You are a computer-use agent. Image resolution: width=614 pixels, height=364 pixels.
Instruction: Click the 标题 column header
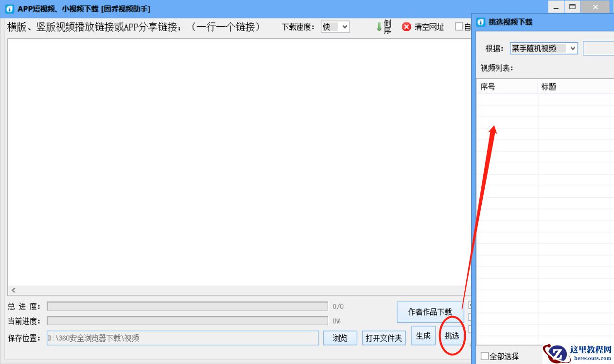pos(576,87)
